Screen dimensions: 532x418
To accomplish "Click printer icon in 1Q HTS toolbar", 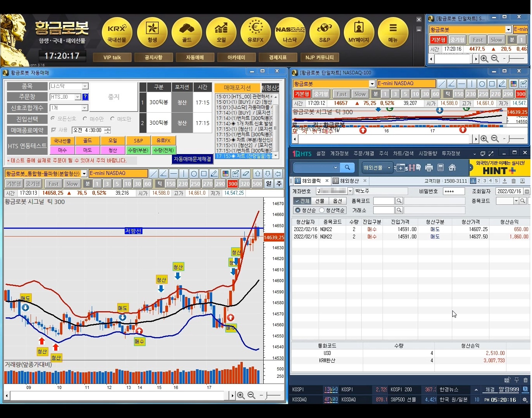I will (x=429, y=168).
